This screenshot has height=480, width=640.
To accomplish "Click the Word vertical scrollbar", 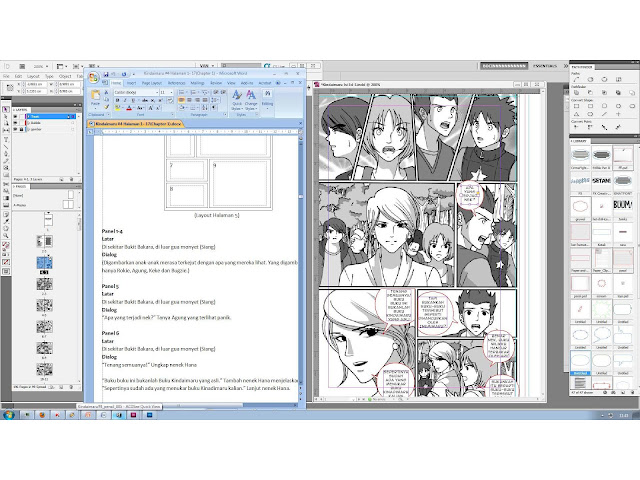I will tap(301, 261).
